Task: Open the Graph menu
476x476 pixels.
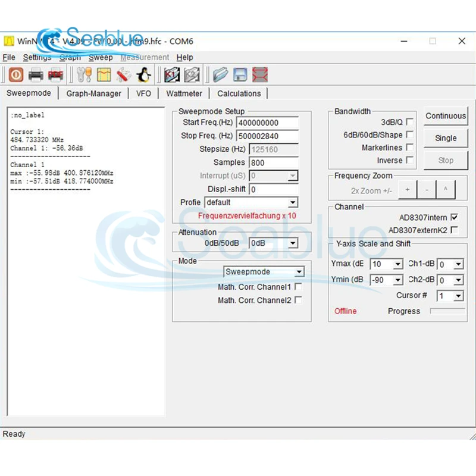Action: coord(70,57)
